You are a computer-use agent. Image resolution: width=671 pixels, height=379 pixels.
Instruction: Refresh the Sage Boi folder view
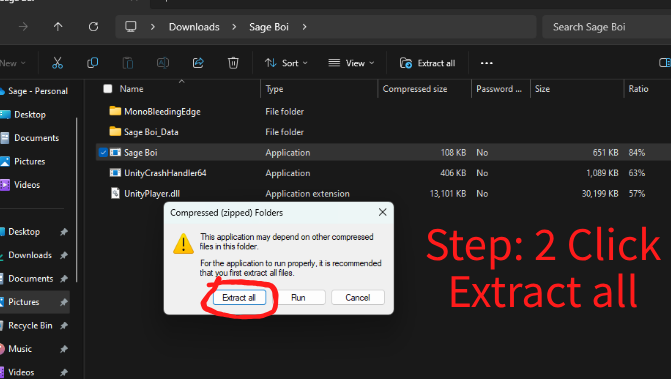(93, 27)
